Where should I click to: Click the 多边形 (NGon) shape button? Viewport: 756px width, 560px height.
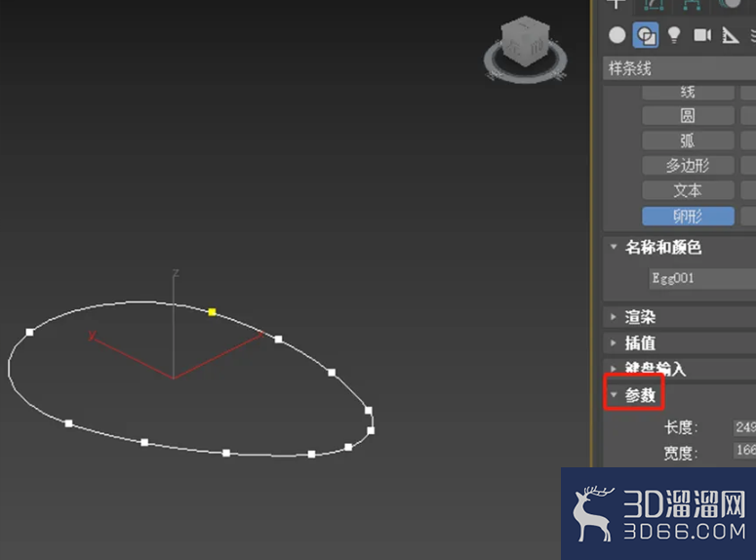pyautogui.click(x=688, y=166)
